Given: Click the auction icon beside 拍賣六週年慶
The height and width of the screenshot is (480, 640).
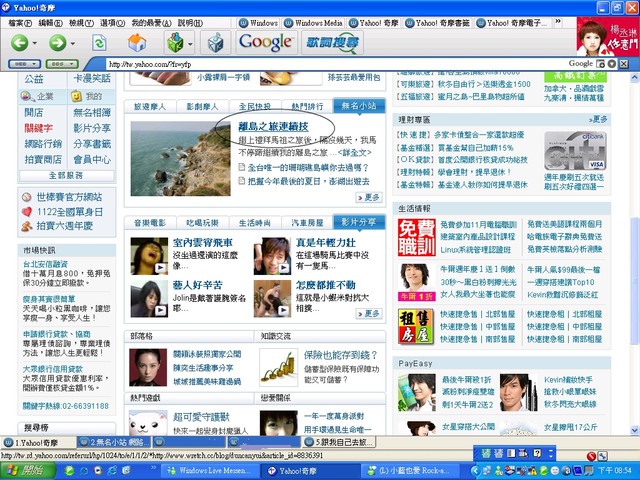Looking at the screenshot, I should [27, 226].
